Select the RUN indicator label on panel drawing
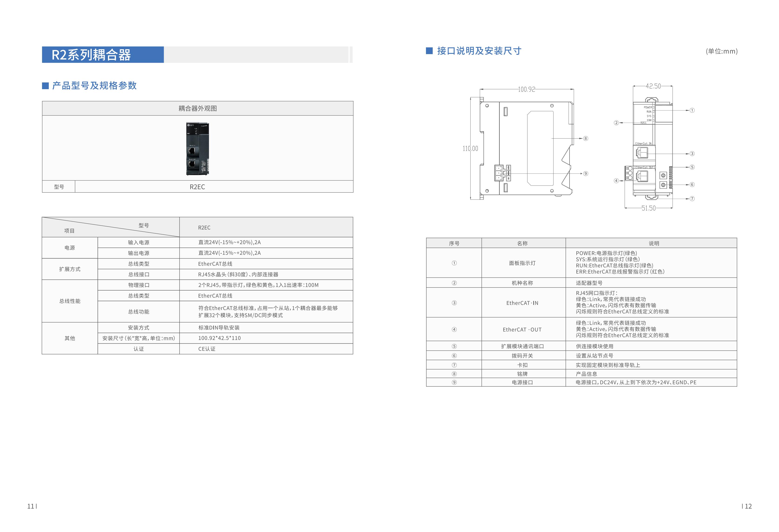Image resolution: width=779 pixels, height=532 pixels. click(649, 112)
